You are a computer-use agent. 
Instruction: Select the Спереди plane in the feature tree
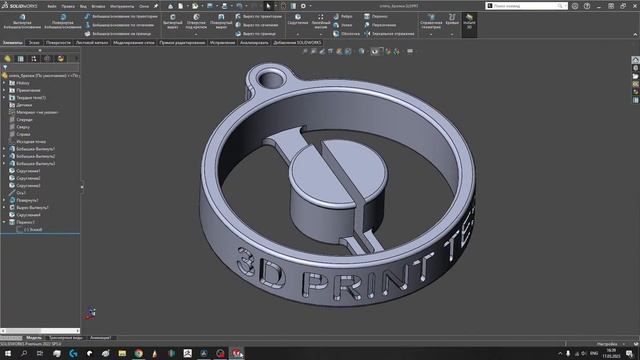click(24, 120)
